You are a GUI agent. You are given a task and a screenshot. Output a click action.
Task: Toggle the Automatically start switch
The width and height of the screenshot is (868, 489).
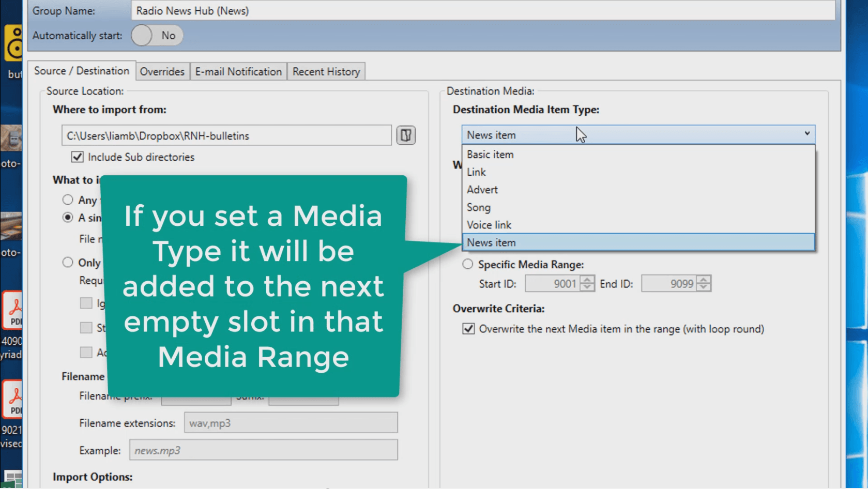click(157, 36)
